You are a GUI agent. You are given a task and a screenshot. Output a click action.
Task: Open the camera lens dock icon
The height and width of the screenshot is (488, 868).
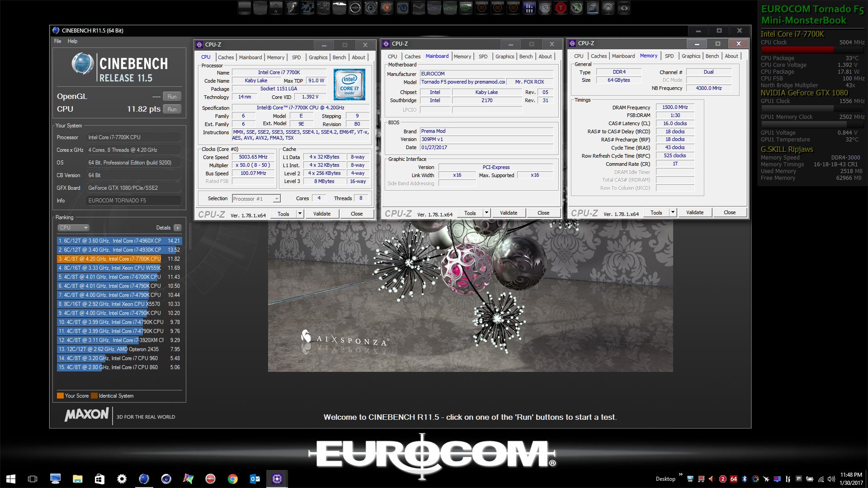pyautogui.click(x=371, y=8)
